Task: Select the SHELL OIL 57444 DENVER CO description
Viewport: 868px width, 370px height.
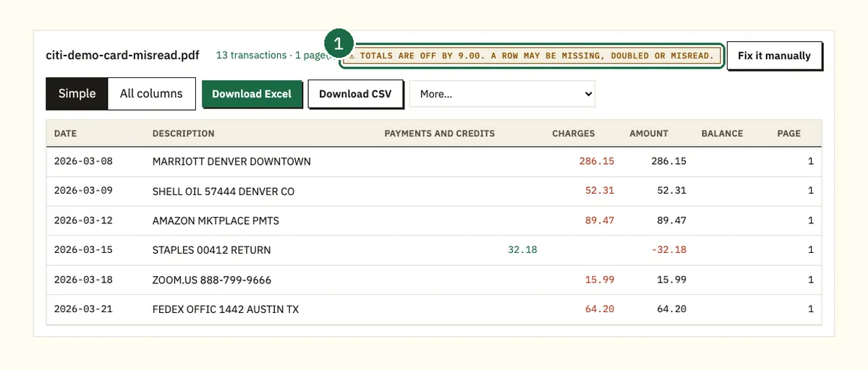Action: [224, 192]
